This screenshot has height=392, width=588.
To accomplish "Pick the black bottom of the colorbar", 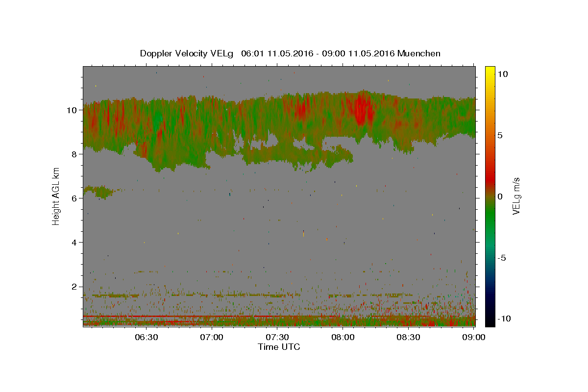I will click(490, 323).
